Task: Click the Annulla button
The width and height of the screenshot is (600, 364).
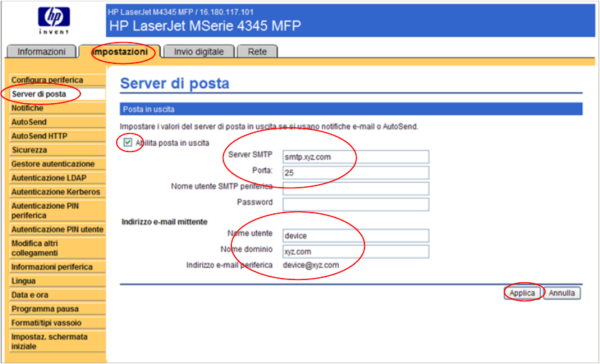Action: pos(562,293)
